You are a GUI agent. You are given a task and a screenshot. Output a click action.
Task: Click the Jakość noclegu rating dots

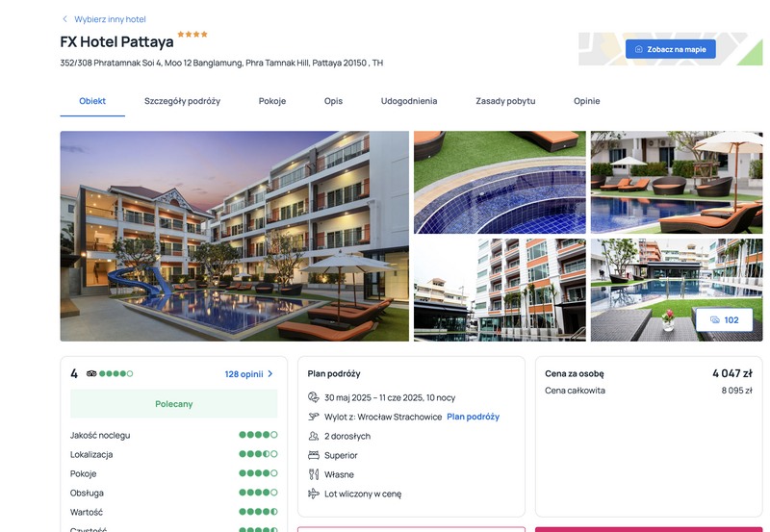point(258,435)
